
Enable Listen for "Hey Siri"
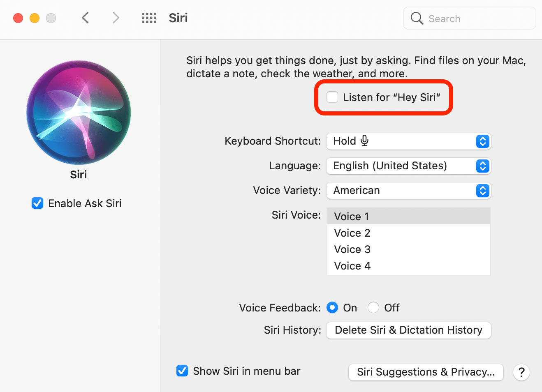click(332, 97)
